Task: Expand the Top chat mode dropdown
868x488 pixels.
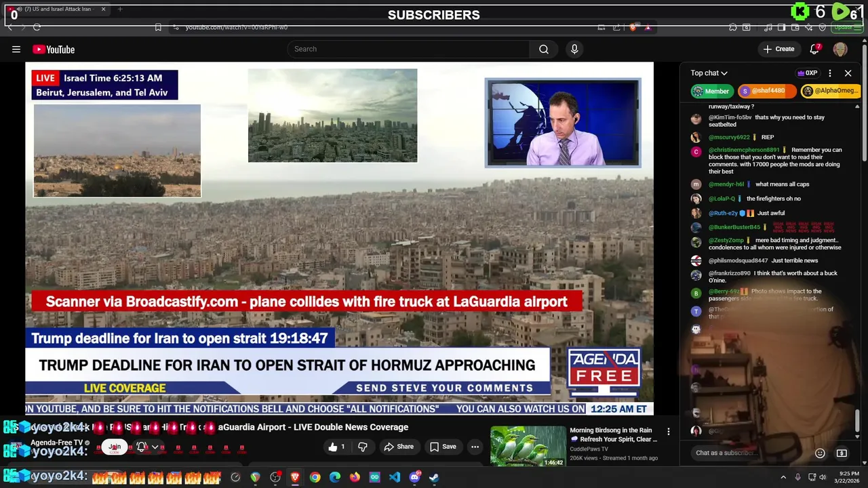Action: pyautogui.click(x=709, y=73)
